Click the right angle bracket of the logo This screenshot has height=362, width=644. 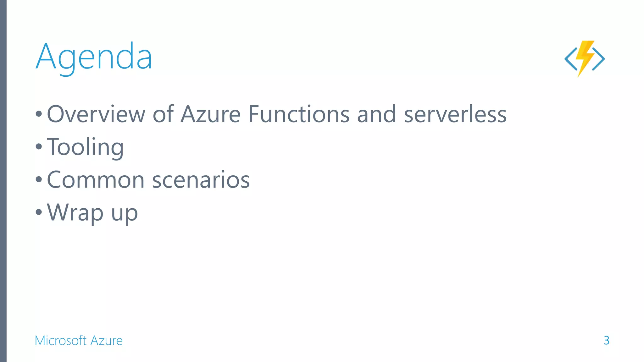coord(599,59)
